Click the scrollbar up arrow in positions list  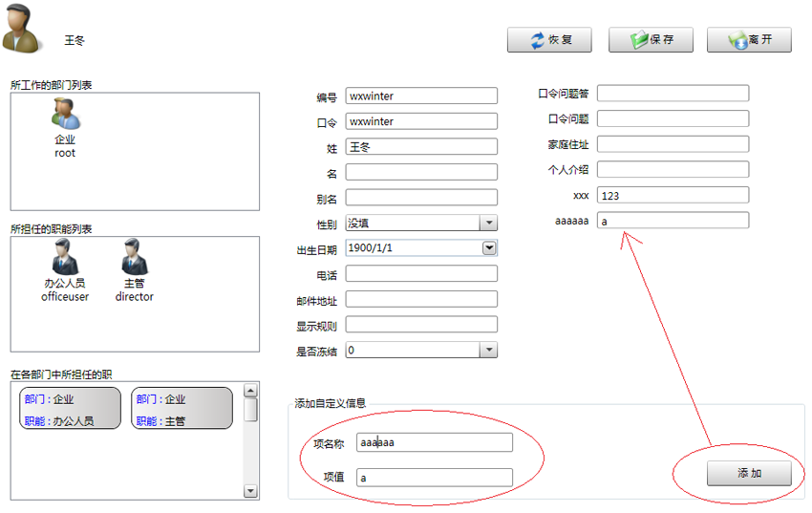[x=250, y=391]
